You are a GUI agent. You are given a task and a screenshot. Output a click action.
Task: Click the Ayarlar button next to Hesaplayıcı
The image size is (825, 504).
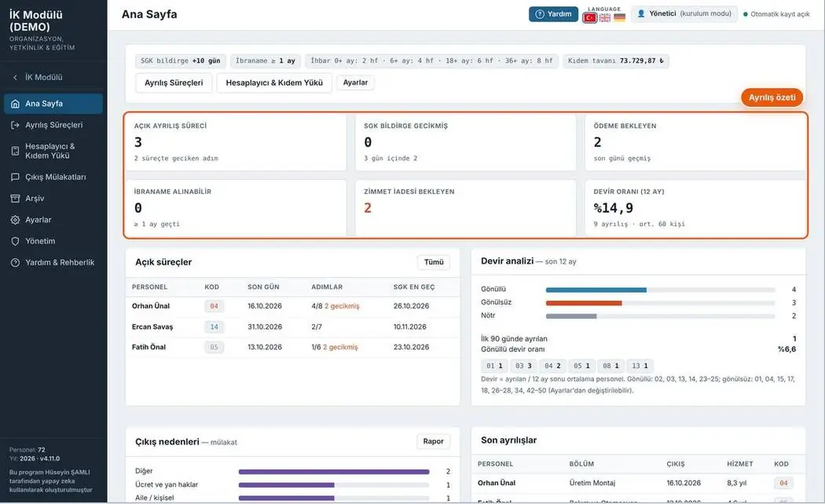(355, 82)
